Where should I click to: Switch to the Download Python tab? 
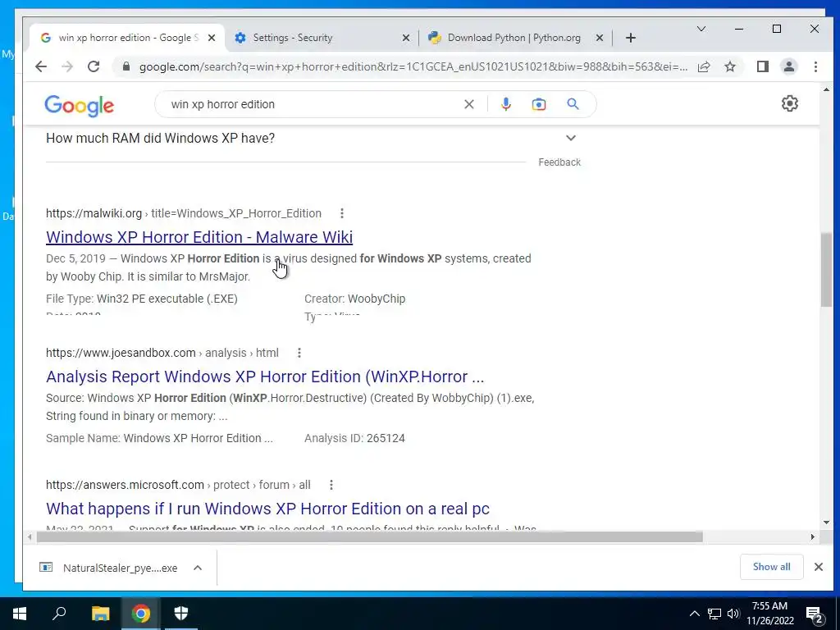coord(516,38)
